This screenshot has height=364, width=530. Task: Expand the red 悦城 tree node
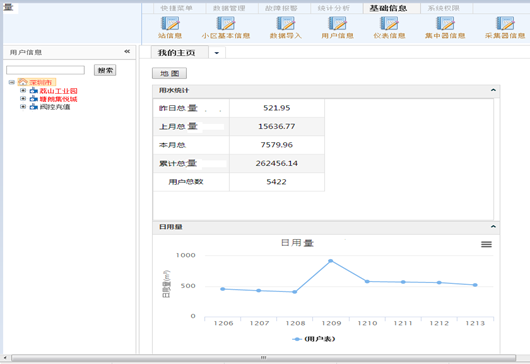23,99
